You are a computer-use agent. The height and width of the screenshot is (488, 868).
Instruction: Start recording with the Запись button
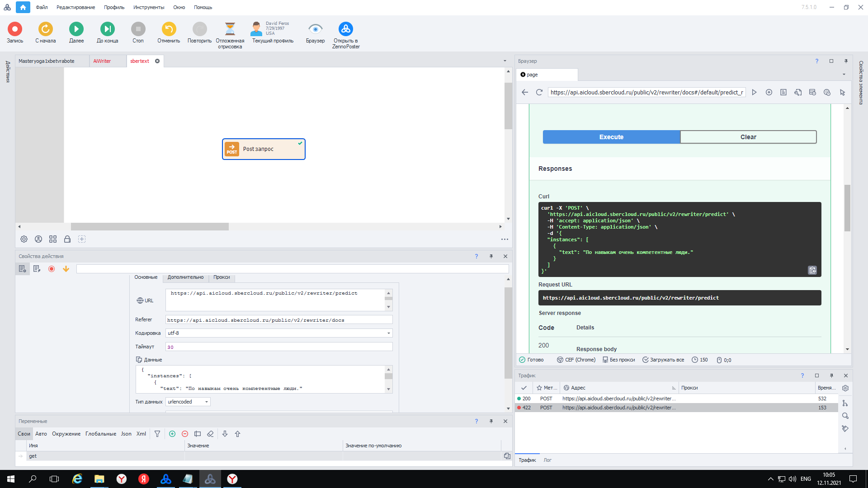[x=15, y=29]
